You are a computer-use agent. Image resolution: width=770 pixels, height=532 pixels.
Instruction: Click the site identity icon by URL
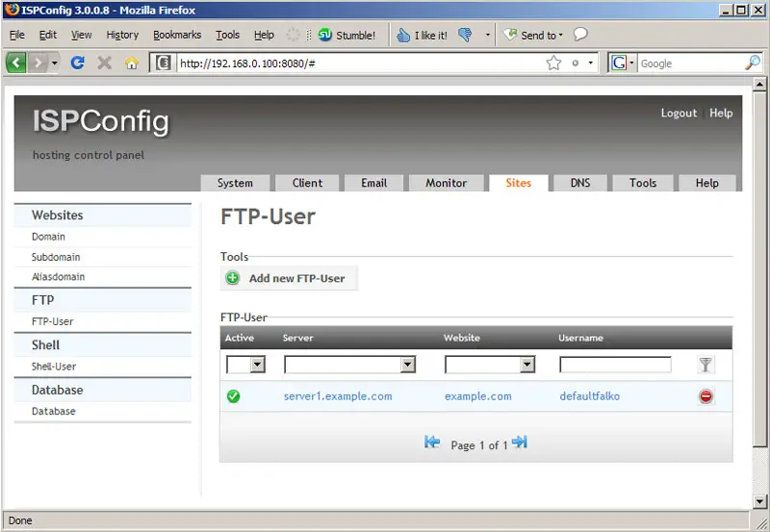pos(164,63)
